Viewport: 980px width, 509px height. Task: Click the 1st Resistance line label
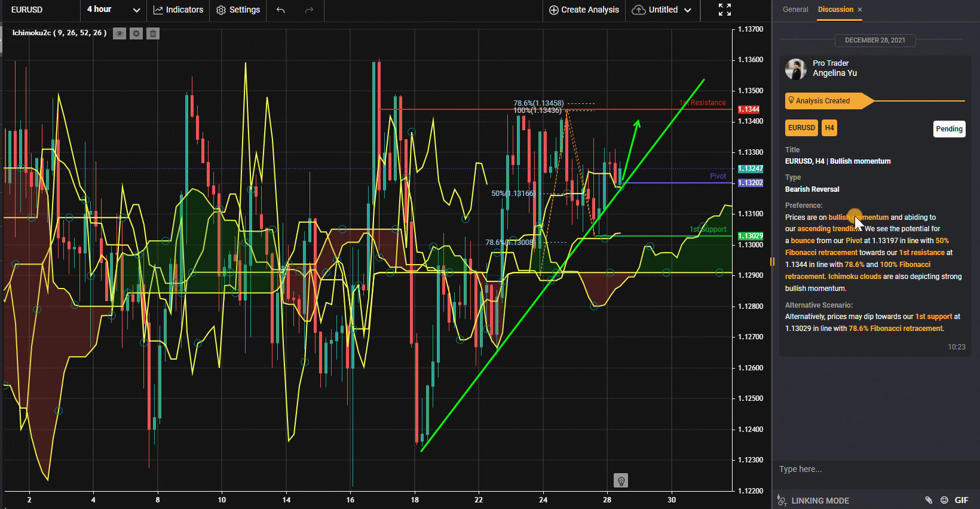tap(703, 103)
